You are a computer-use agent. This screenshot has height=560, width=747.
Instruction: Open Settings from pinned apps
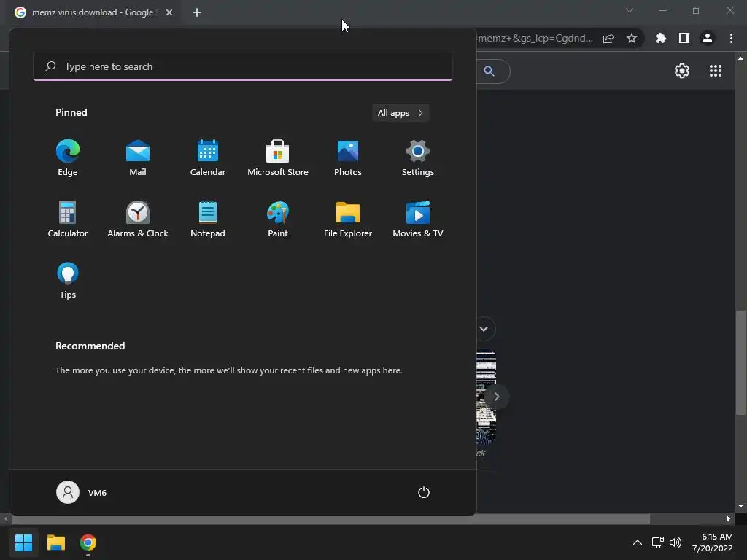pyautogui.click(x=418, y=158)
